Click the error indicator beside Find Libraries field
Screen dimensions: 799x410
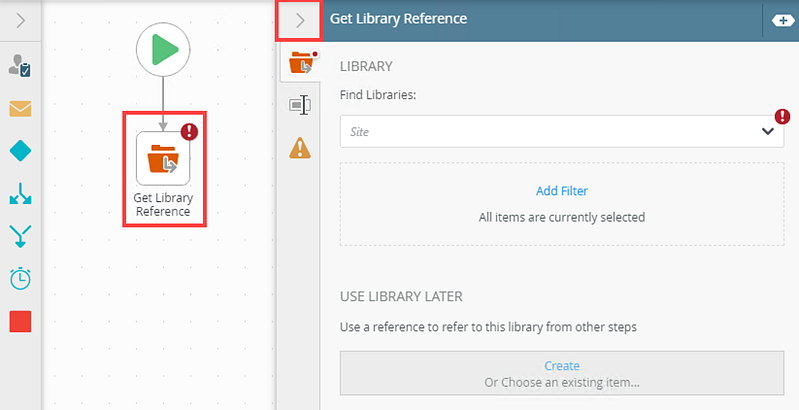point(783,116)
